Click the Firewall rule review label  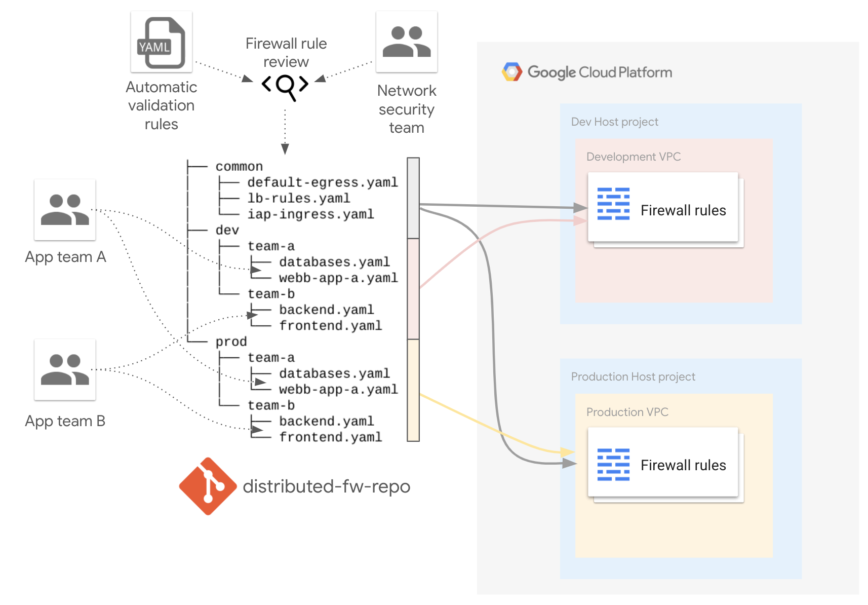[286, 53]
